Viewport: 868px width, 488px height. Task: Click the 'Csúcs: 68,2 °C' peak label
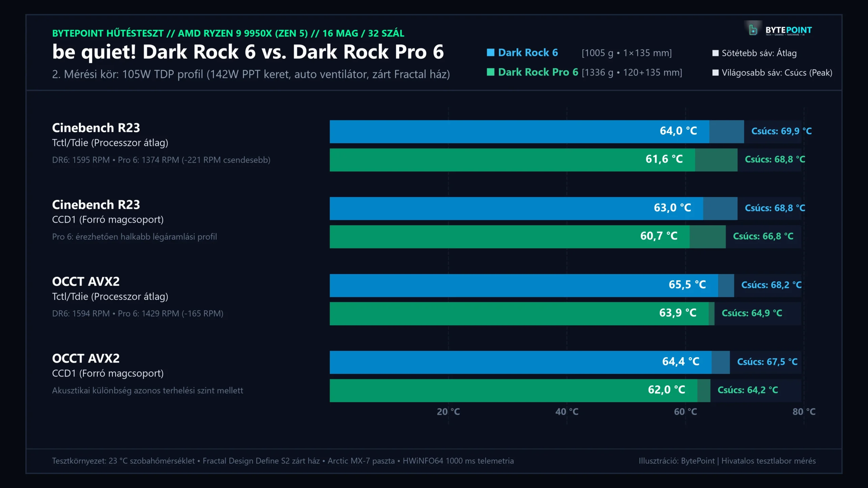[771, 285]
